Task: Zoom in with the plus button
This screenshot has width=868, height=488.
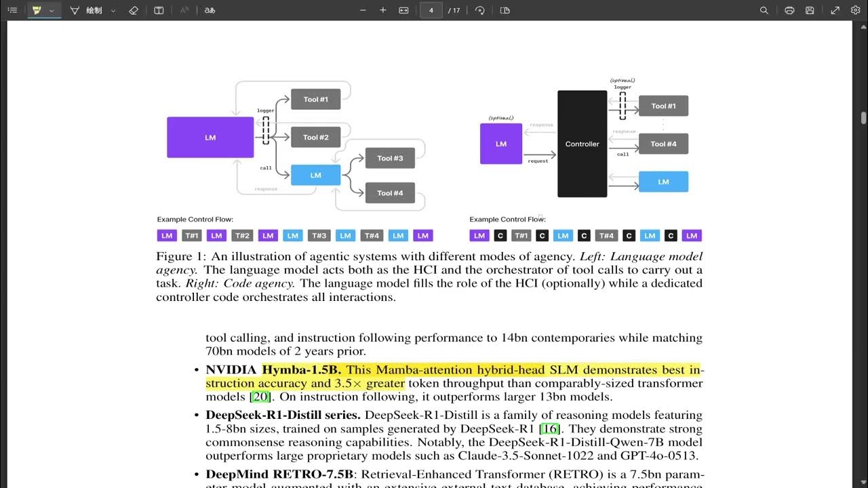Action: click(383, 10)
